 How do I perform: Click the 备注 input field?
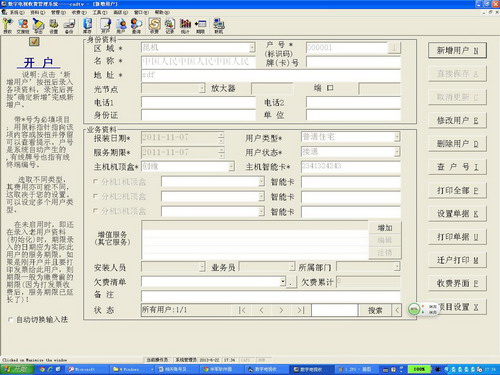(271, 295)
